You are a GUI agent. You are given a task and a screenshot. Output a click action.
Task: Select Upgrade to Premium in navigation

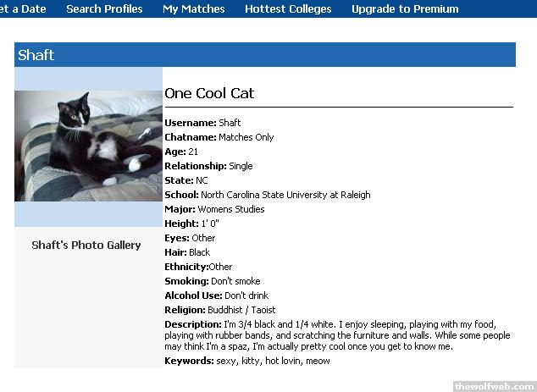(405, 9)
